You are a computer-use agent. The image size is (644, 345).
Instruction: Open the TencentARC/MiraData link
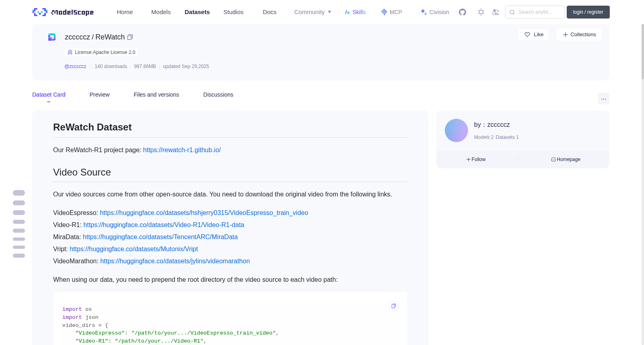pyautogui.click(x=160, y=237)
